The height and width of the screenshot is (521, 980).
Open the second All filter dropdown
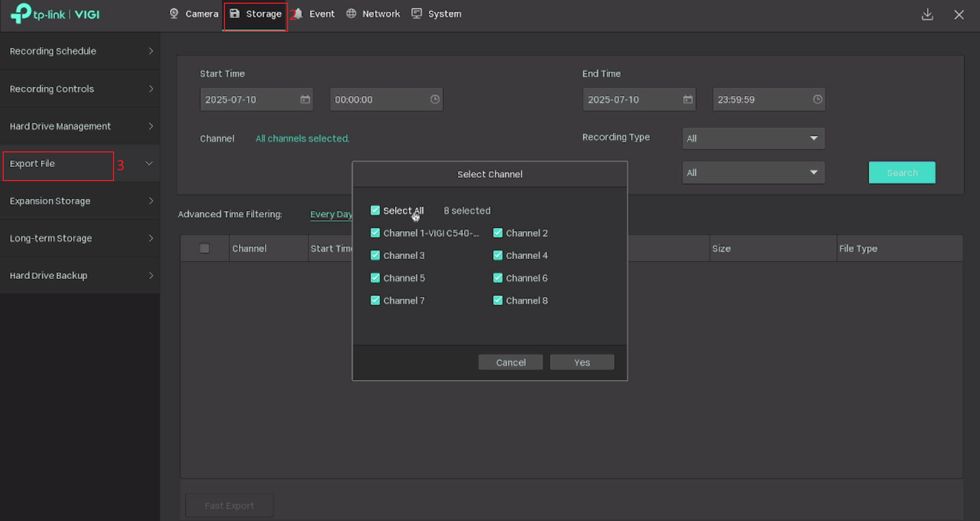(x=753, y=172)
